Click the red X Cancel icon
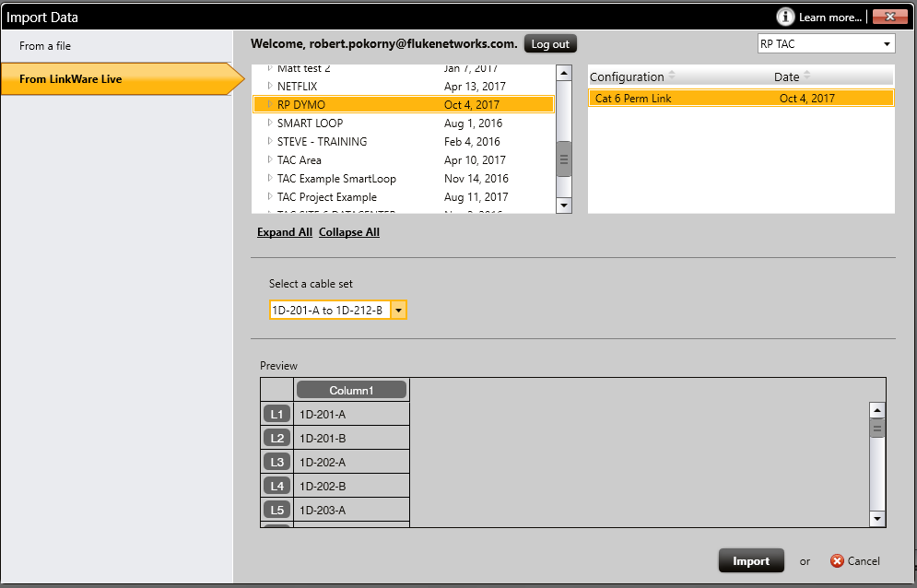The image size is (917, 588). click(837, 560)
